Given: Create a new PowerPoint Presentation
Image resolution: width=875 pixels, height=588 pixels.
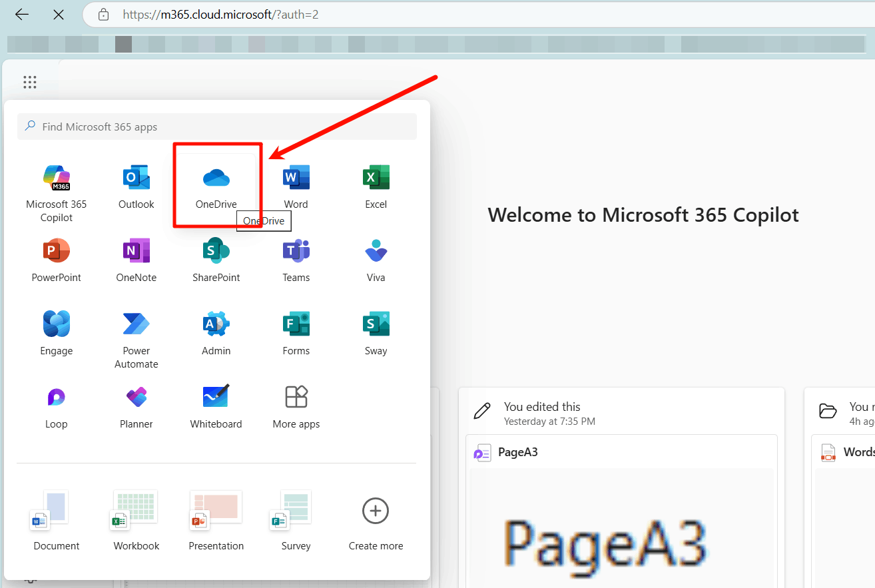Looking at the screenshot, I should point(216,521).
